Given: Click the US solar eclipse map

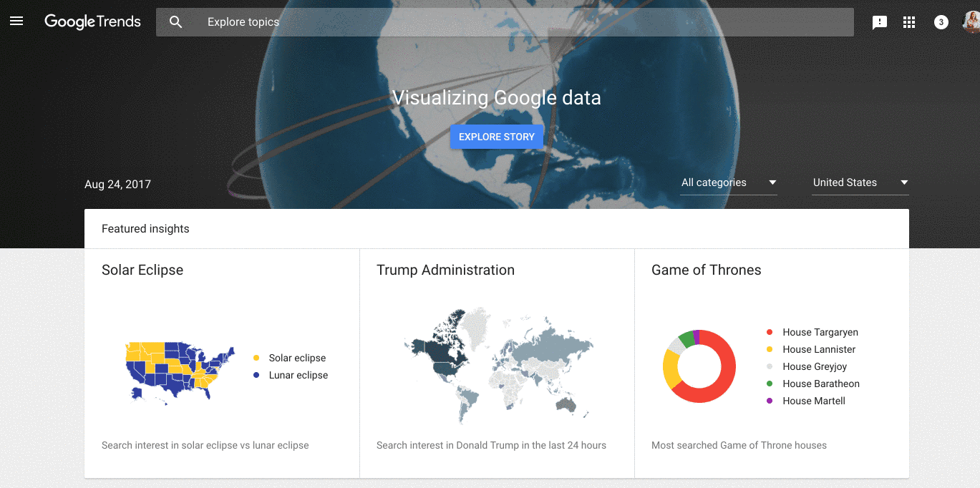Looking at the screenshot, I should (180, 370).
